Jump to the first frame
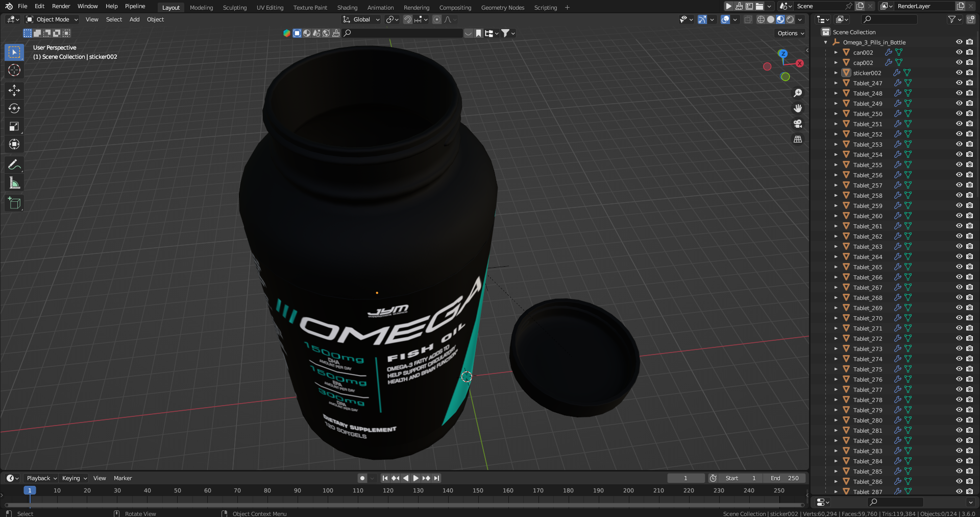Image resolution: width=980 pixels, height=517 pixels. click(x=385, y=478)
